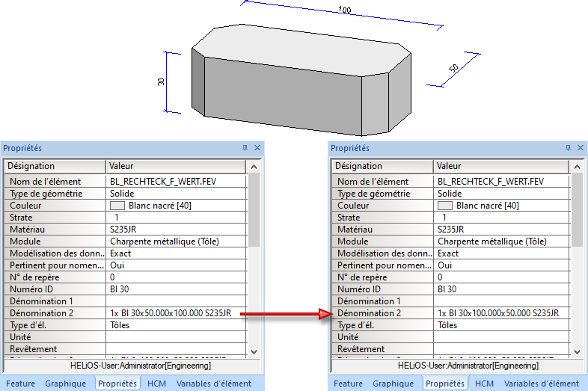The height and width of the screenshot is (391, 588).
Task: Click Exact modélisation value in right panel
Action: 448,253
